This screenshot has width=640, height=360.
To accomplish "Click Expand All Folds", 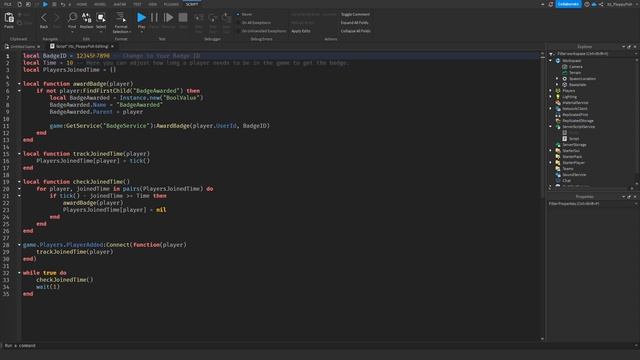I will point(354,22).
